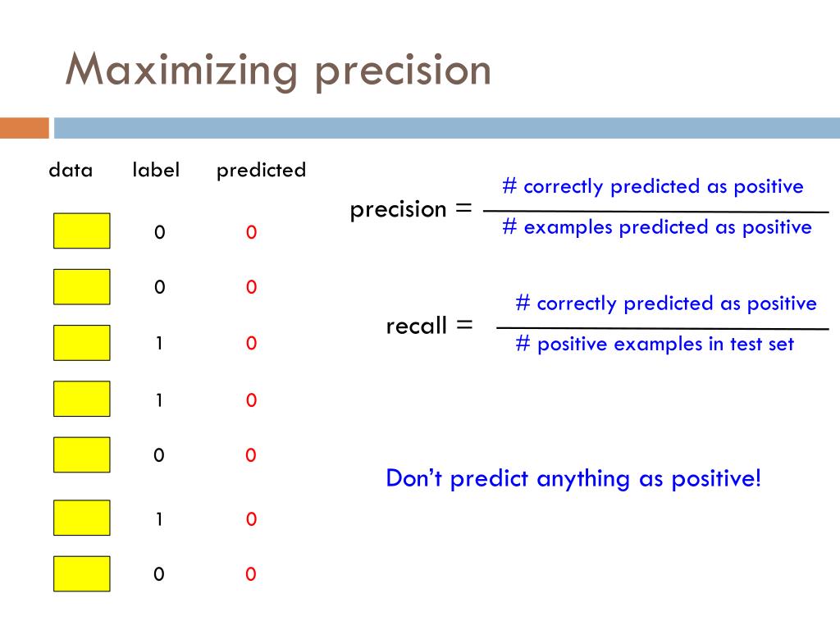
Task: Select "# correctly predicted as positive" in the precision formula
Action: pyautogui.click(x=653, y=186)
